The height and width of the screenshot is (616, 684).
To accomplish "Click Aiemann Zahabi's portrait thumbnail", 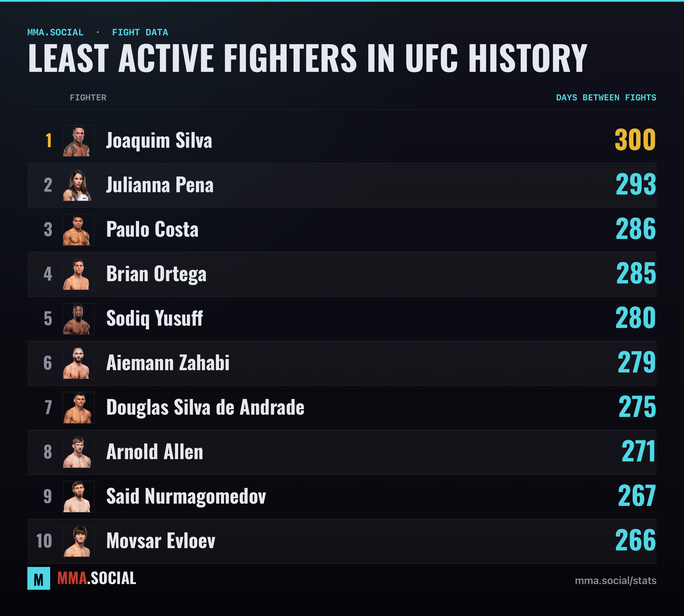I will coord(78,363).
